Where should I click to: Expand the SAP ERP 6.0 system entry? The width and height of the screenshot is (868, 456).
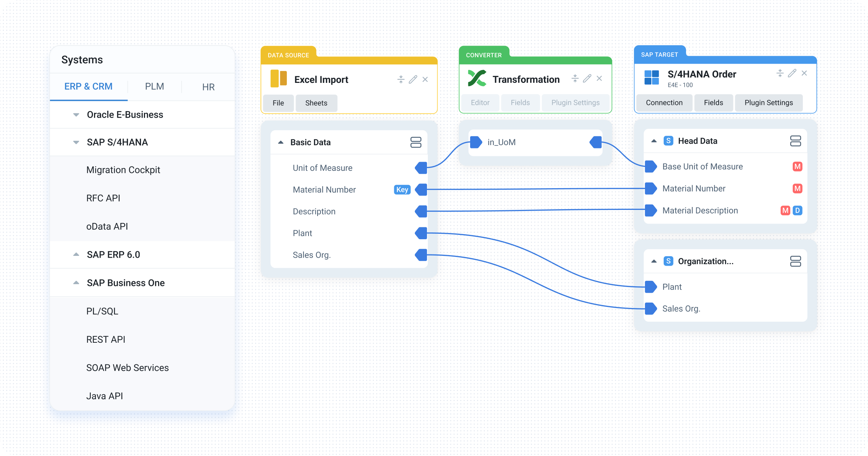click(76, 254)
